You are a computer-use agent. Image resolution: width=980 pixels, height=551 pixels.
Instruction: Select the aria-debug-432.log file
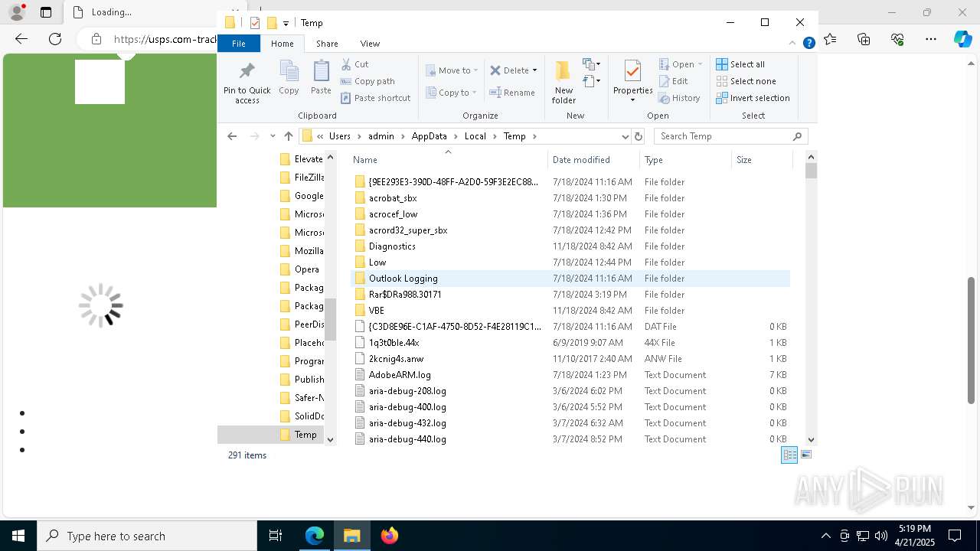(x=570, y=423)
